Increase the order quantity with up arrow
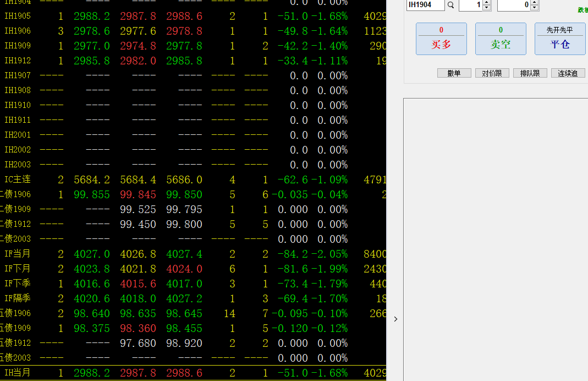The height and width of the screenshot is (381, 588). click(x=487, y=2)
